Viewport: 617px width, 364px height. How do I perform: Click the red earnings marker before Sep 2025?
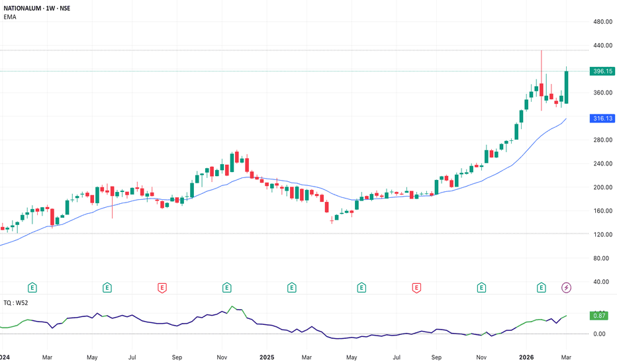[x=416, y=288]
